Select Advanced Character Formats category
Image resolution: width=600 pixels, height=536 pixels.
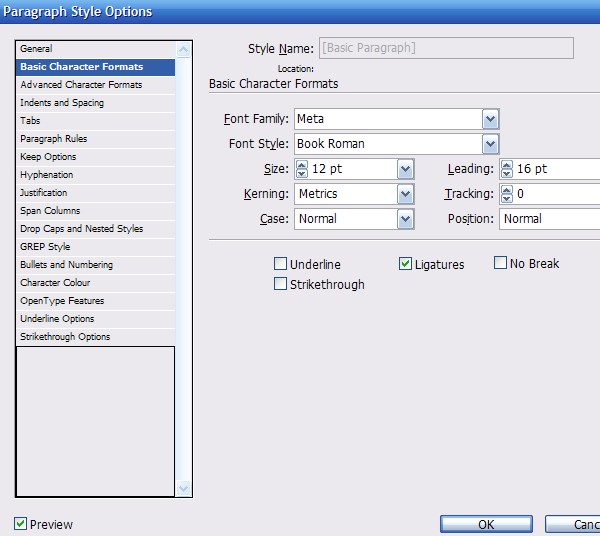81,85
